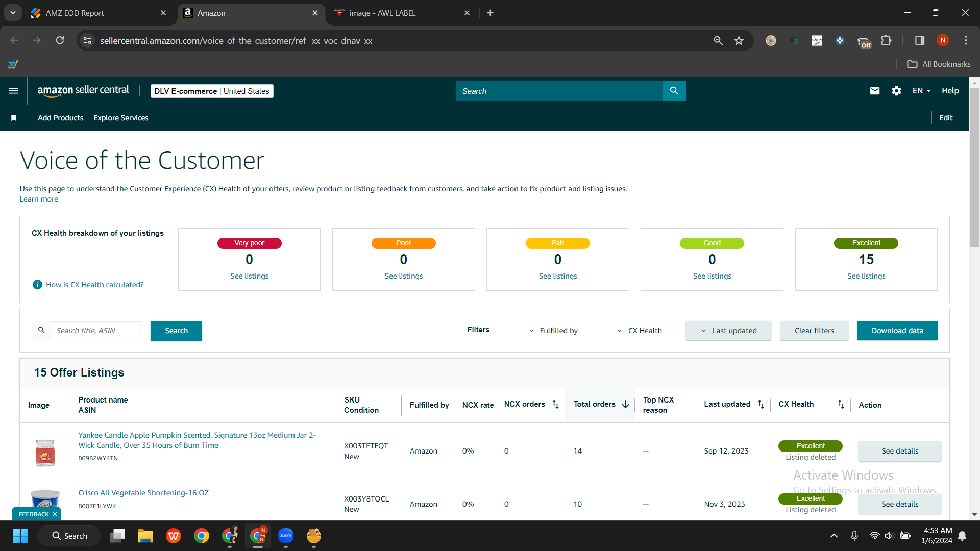Open the Last updated filter dropdown
The width and height of the screenshot is (980, 551).
tap(728, 331)
